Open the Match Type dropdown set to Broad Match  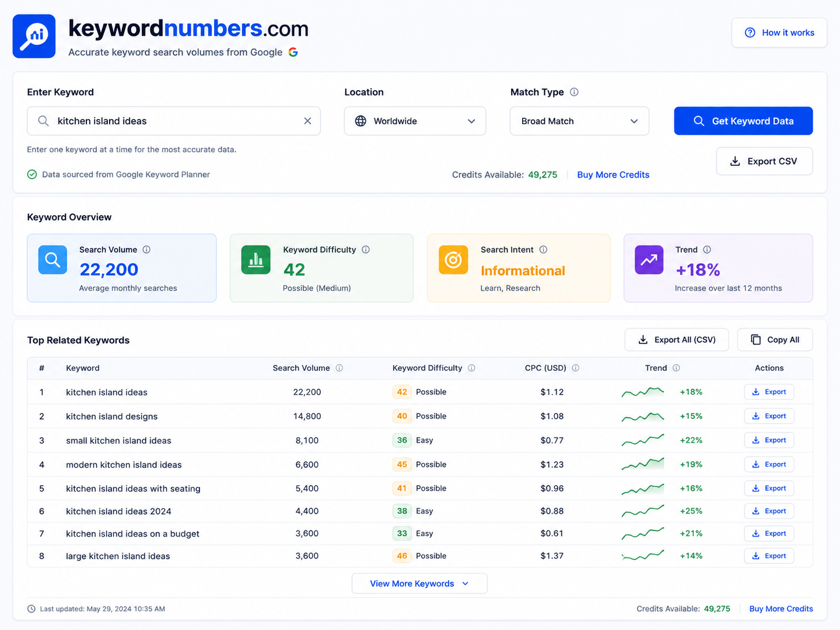[579, 121]
